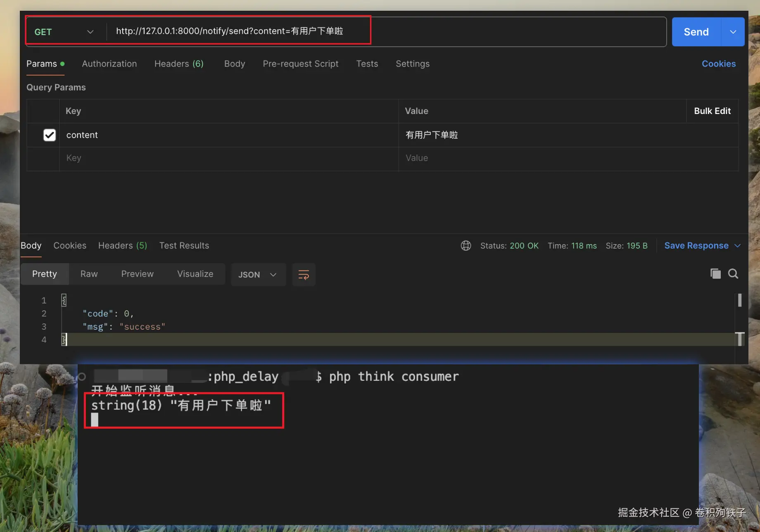Viewport: 760px width, 532px height.
Task: Expand the Send button arrow options
Action: click(733, 32)
